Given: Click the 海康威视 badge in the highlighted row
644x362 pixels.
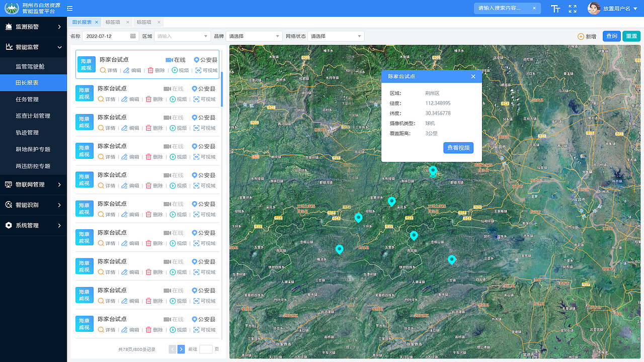Looking at the screenshot, I should point(86,64).
